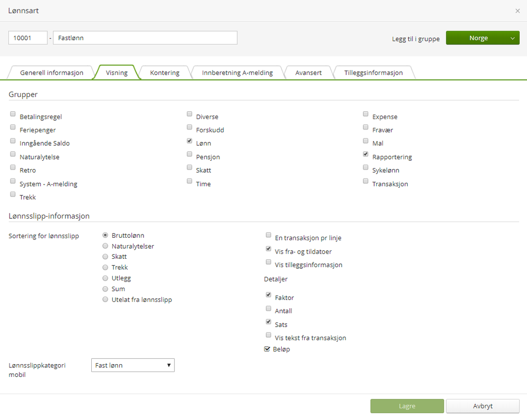Enable the Expense checkbox
Viewport: 527px width, 420px height.
pos(366,114)
